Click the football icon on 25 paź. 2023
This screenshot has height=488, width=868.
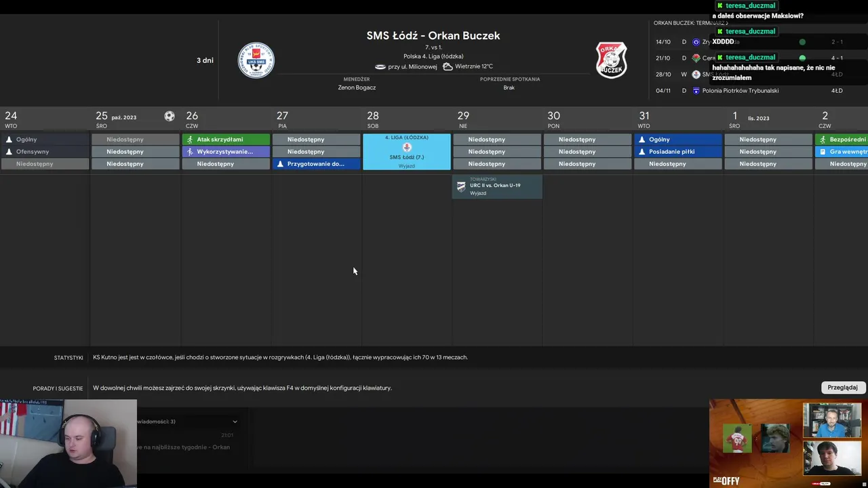[170, 117]
